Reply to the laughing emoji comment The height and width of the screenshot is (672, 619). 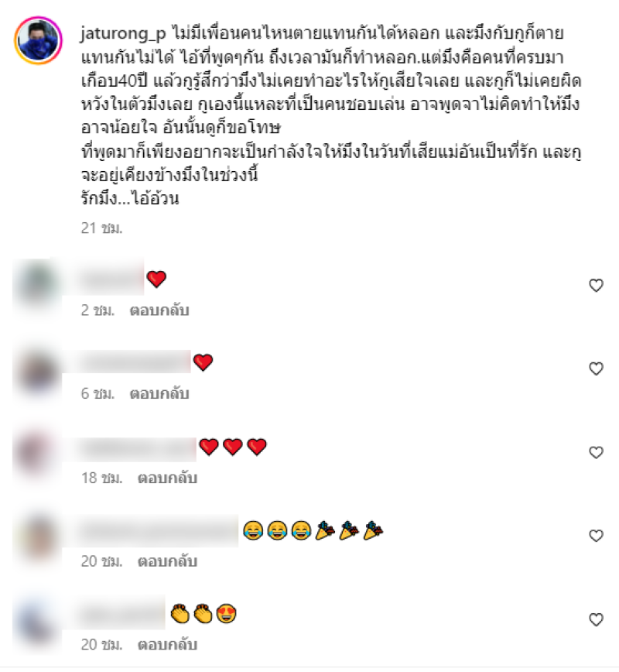[167, 561]
